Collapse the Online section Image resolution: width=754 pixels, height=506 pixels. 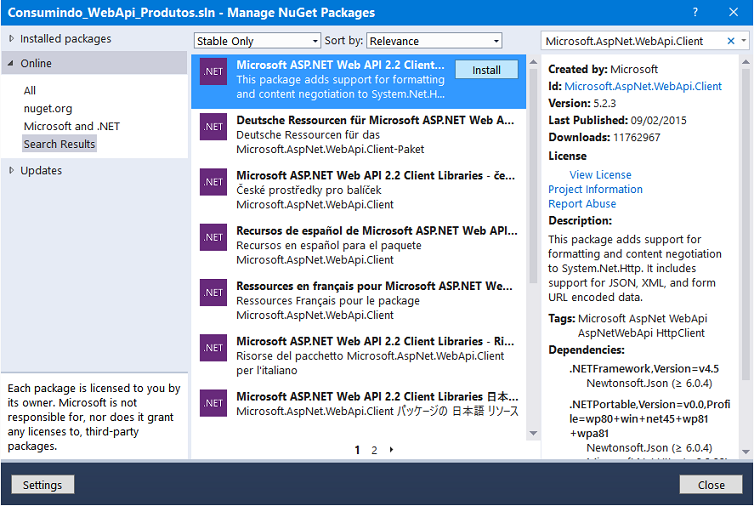[11, 63]
